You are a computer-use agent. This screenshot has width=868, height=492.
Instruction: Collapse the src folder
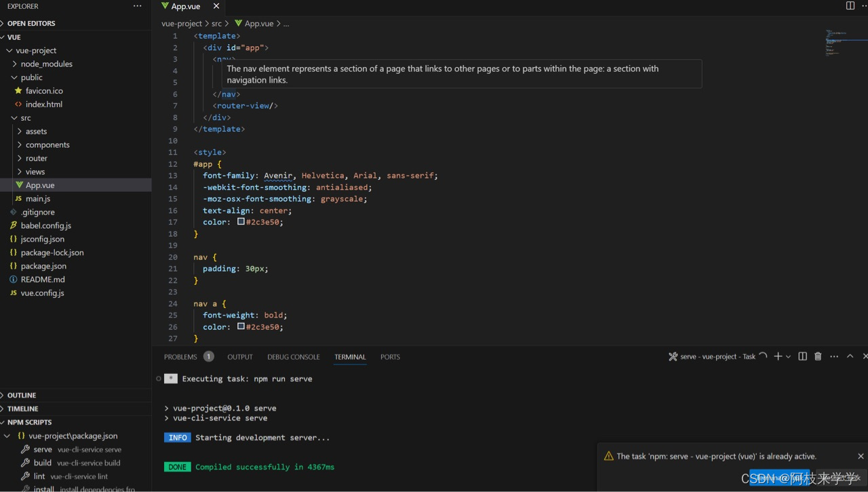[x=15, y=117]
